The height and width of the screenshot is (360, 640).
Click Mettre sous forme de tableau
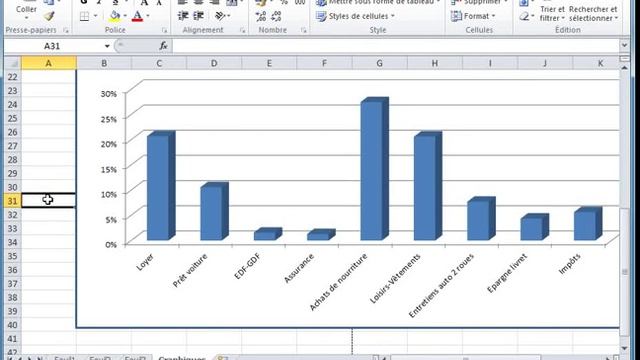pyautogui.click(x=378, y=2)
